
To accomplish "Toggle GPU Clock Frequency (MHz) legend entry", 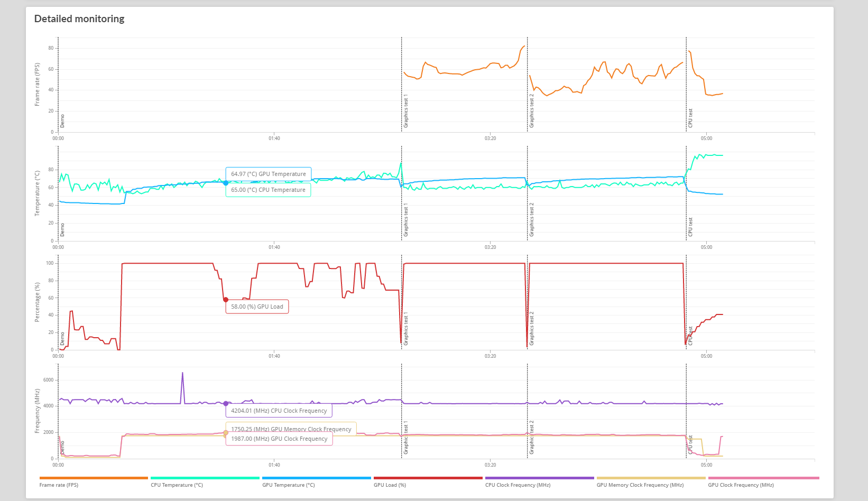I will (741, 485).
